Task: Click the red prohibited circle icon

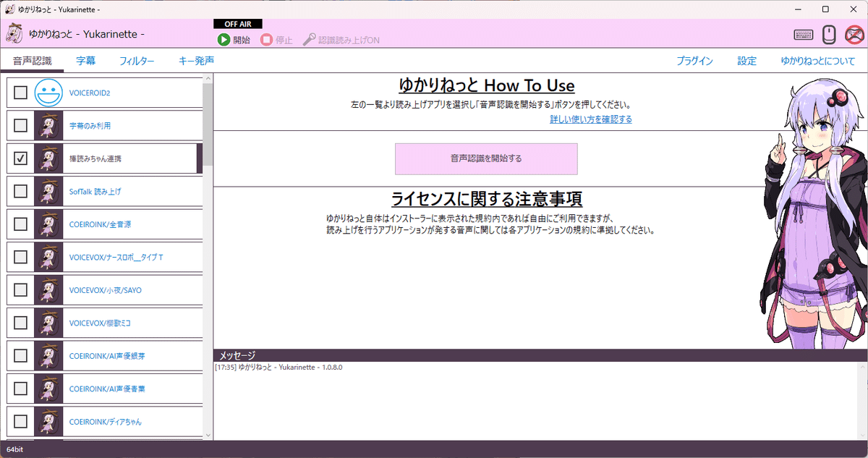Action: [855, 34]
